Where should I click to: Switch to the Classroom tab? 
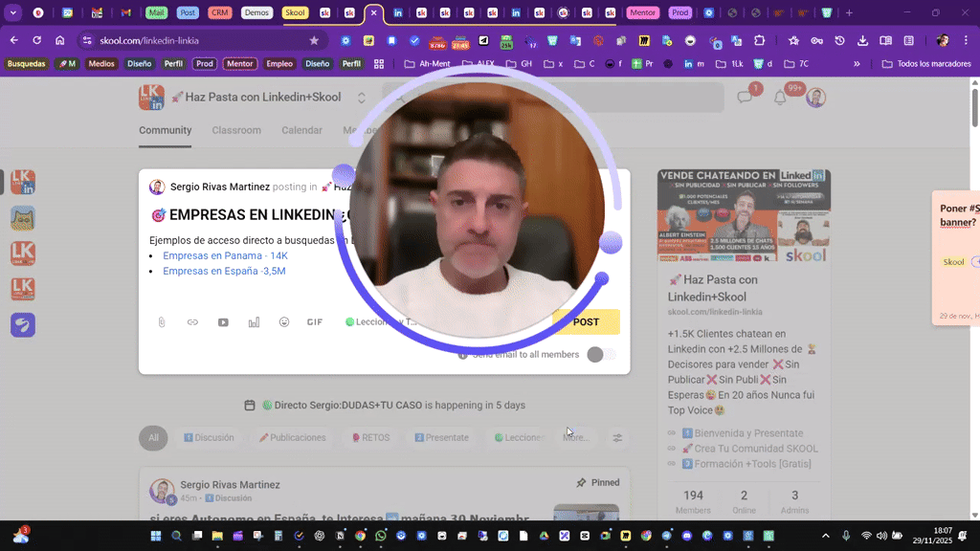click(x=236, y=130)
